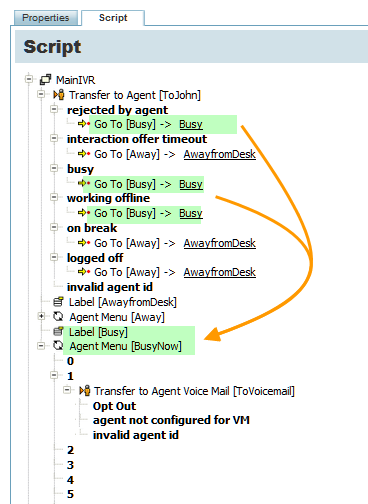Click the Go To arrow icon under rejected by agent

(84, 124)
